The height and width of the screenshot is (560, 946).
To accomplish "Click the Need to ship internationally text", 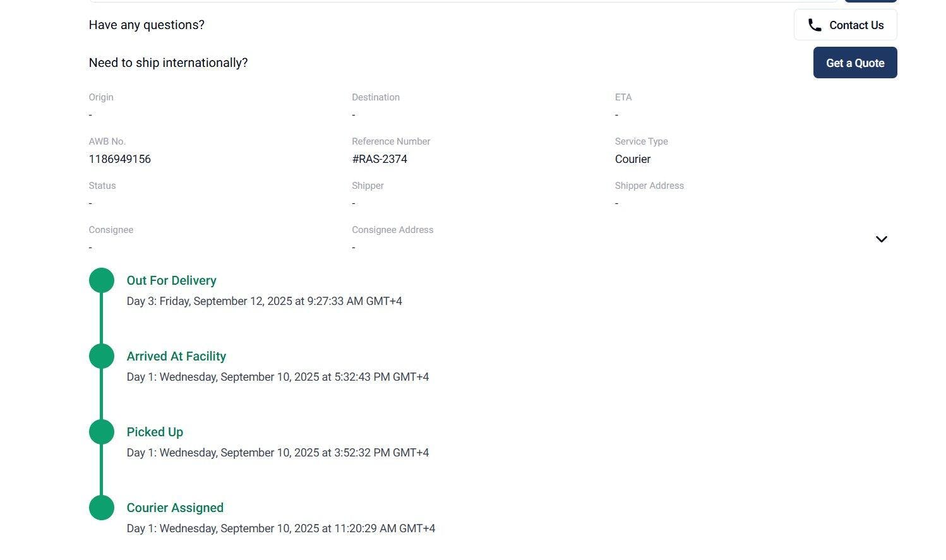I will coord(169,63).
